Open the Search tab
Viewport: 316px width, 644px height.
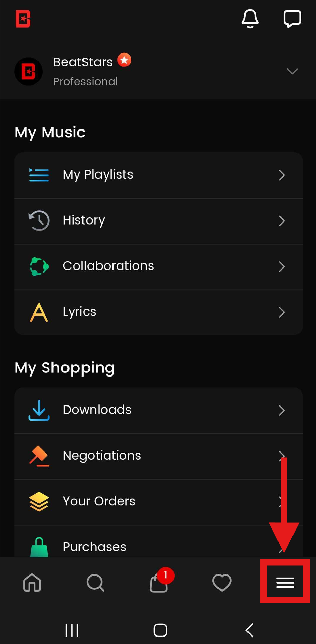[95, 582]
